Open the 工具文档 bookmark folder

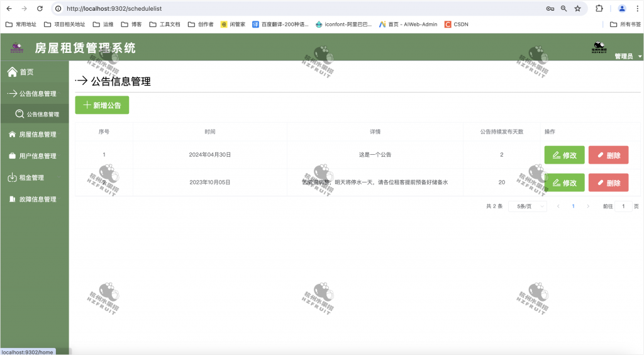click(165, 25)
